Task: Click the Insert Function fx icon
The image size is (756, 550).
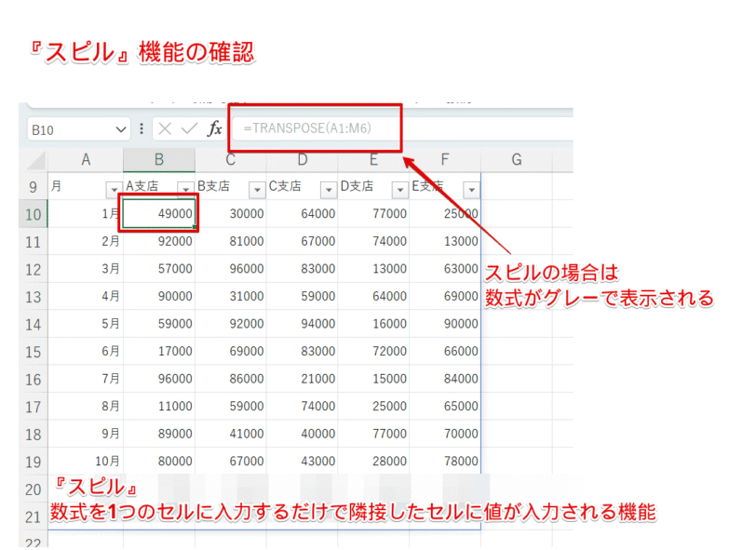Action: [214, 128]
